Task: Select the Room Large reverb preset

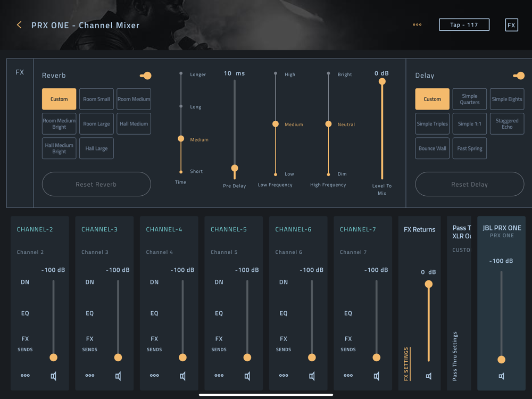Action: pyautogui.click(x=96, y=124)
